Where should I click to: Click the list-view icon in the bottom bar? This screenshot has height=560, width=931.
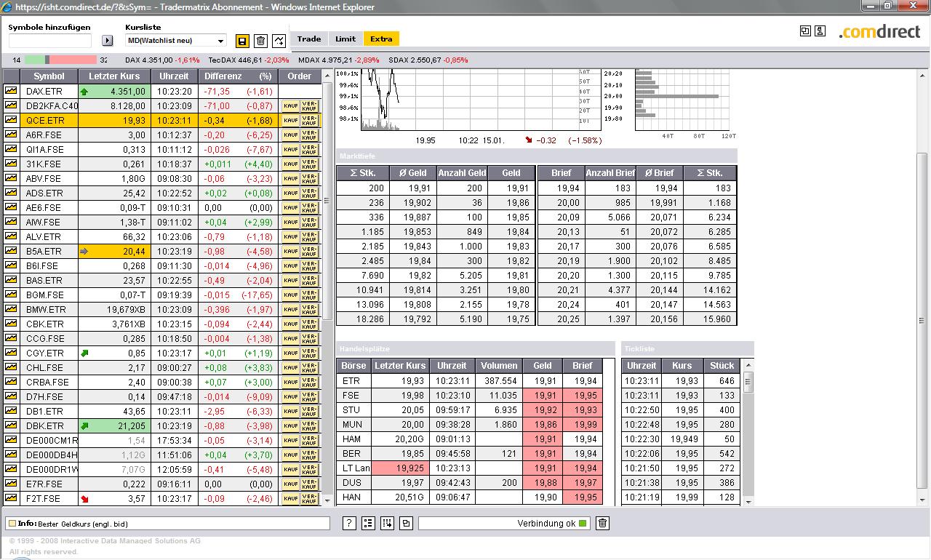coord(368,523)
